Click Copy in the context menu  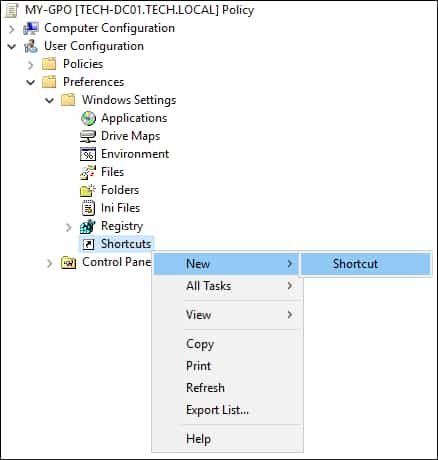click(x=226, y=344)
